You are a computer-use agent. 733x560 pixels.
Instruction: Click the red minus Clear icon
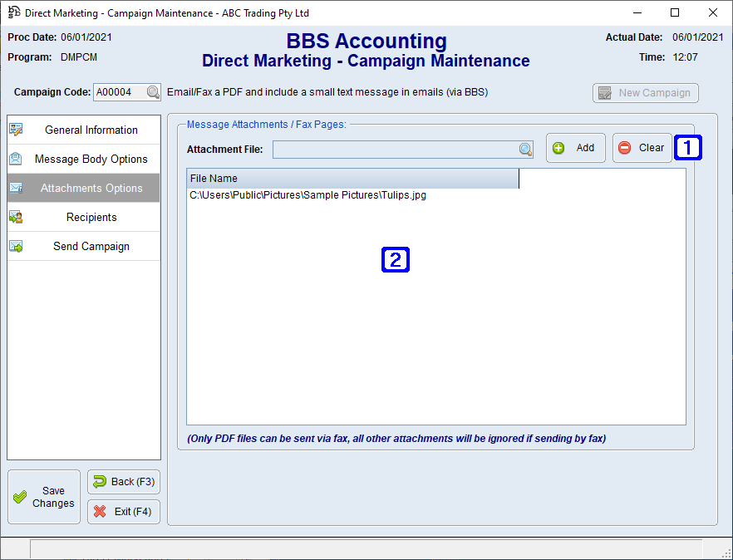click(x=626, y=147)
